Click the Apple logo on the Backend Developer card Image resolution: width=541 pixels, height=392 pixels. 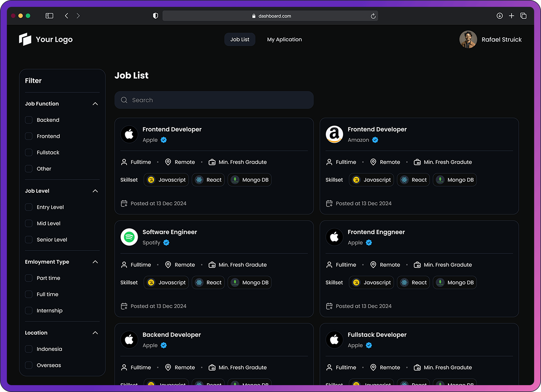pyautogui.click(x=129, y=339)
